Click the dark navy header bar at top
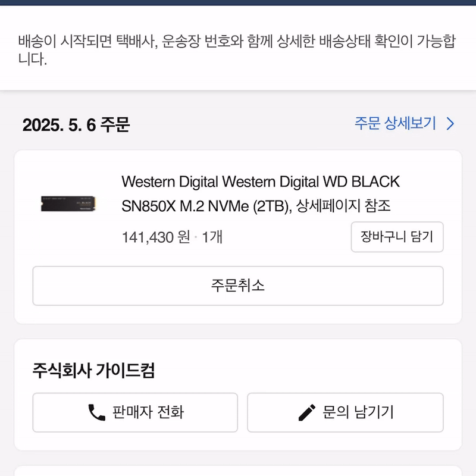 coord(238,2)
